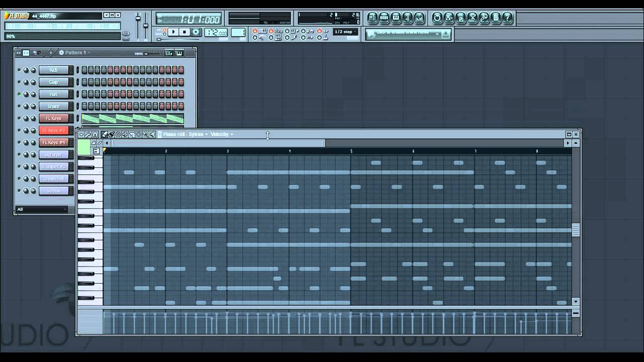
Task: Expand the online news panel dropdown arrow
Action: 437,34
